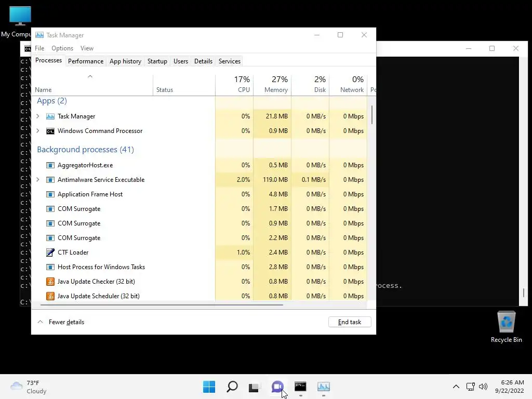The image size is (532, 399).
Task: Select the CTF Loader row
Action: (199, 252)
